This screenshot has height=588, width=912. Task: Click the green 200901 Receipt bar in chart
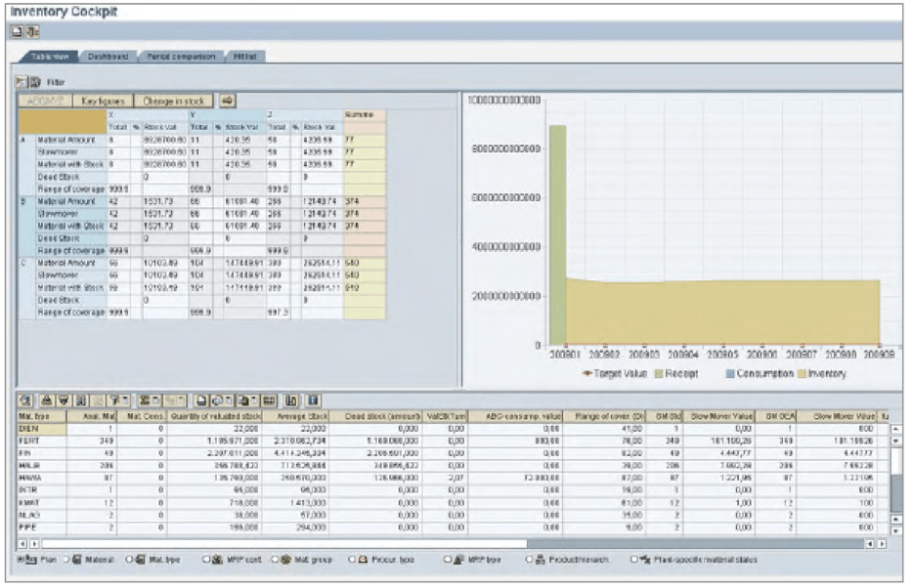click(x=557, y=234)
